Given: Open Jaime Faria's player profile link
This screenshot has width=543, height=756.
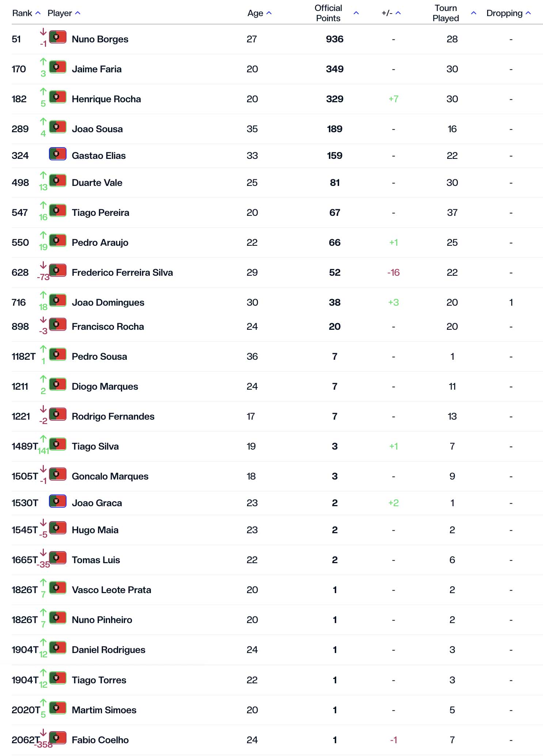Looking at the screenshot, I should click(x=96, y=69).
